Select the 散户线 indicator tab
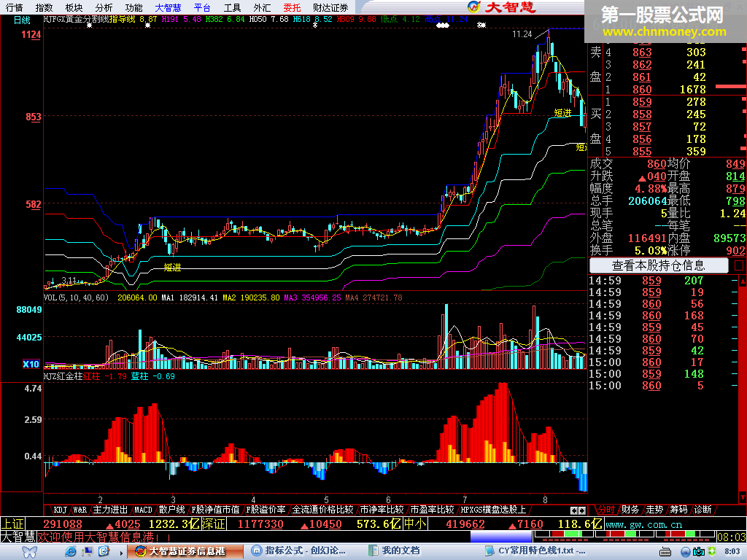Viewport: 747px width, 560px height. pyautogui.click(x=171, y=510)
